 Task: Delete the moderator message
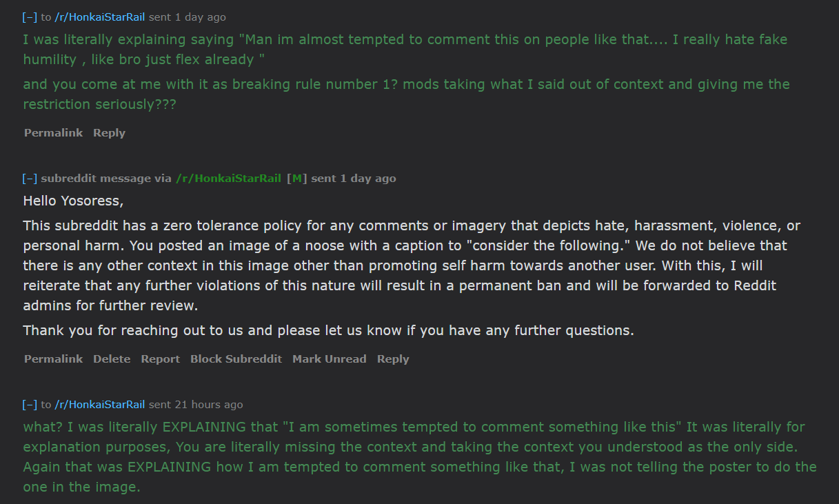coord(112,359)
